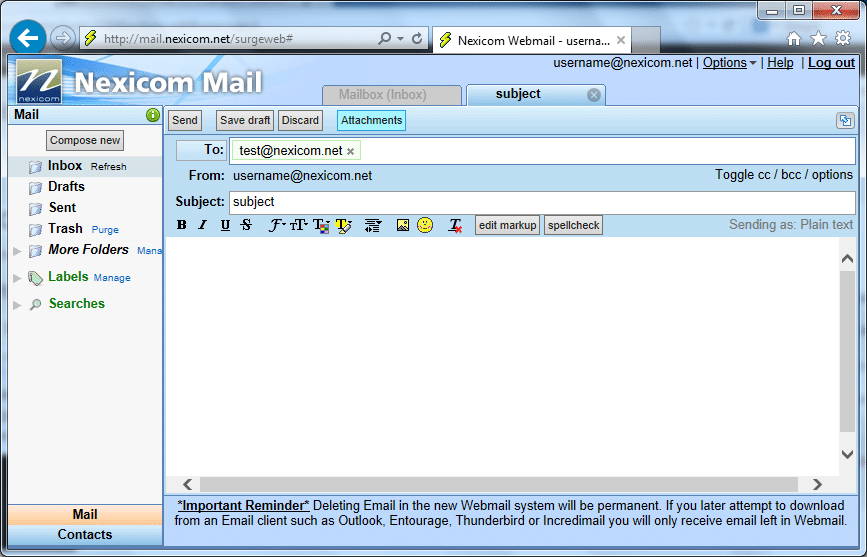Expand the Labels tree
The width and height of the screenshot is (867, 557).
17,278
